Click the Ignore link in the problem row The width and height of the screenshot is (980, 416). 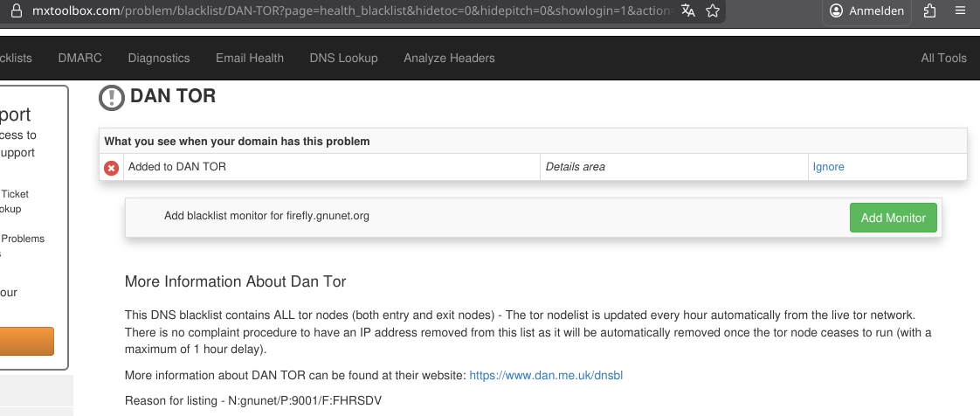click(x=828, y=167)
